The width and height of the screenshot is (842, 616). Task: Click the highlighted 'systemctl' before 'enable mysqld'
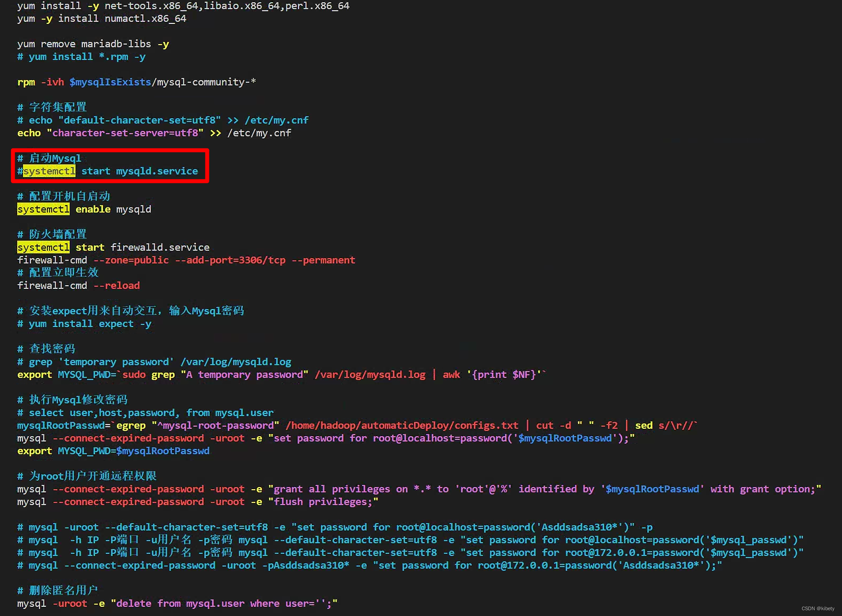pos(43,209)
